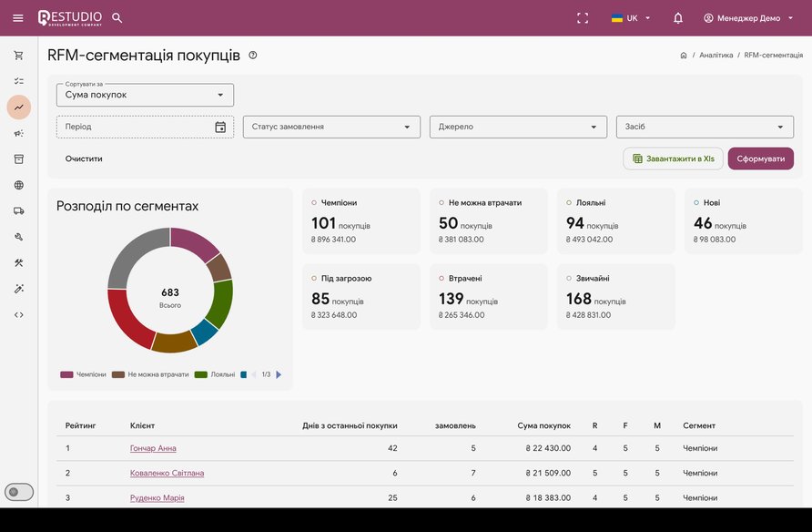The image size is (812, 532).
Task: Open the calendar icon in Період
Action: tap(220, 127)
